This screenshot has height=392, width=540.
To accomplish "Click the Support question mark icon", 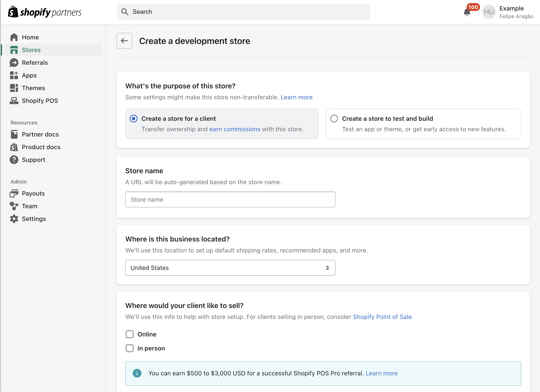I will click(x=14, y=160).
